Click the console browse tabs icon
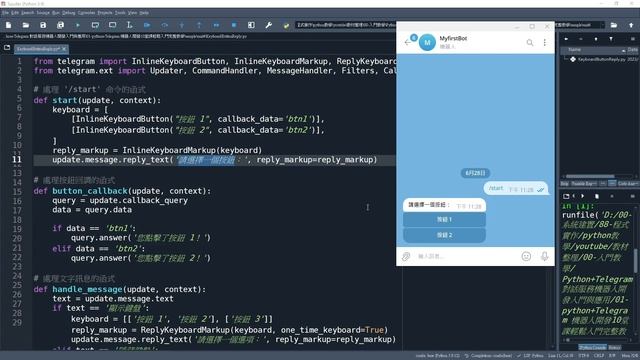Viewport: 640px width, 360px height. click(x=566, y=196)
